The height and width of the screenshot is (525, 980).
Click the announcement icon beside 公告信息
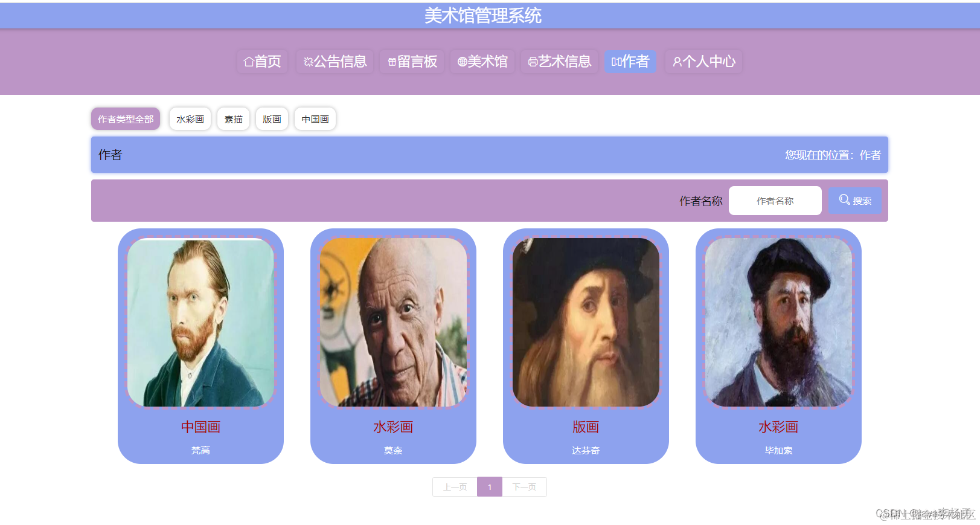(308, 62)
